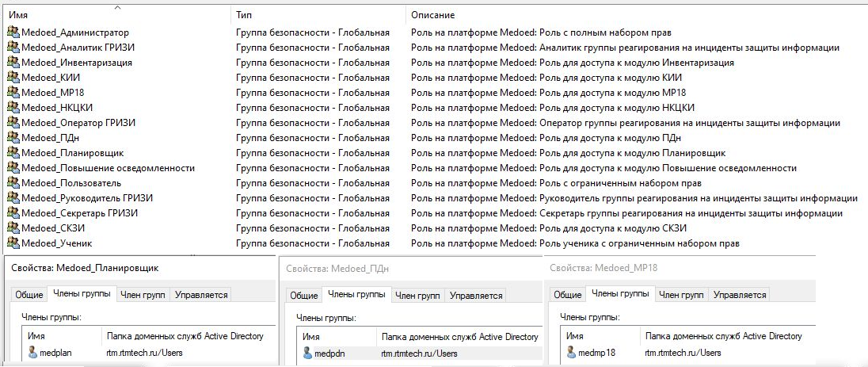Click the group icon beside Medoed_Руководитель ГРИЗИ
This screenshot has width=868, height=367.
click(13, 198)
